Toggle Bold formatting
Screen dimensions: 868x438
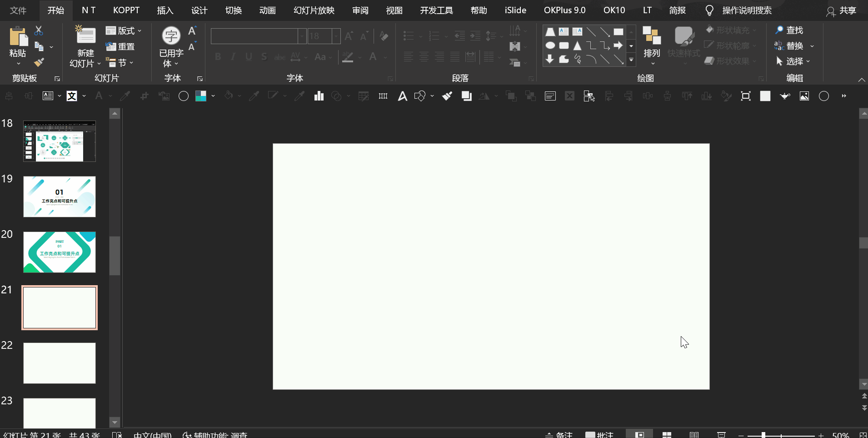click(x=218, y=57)
